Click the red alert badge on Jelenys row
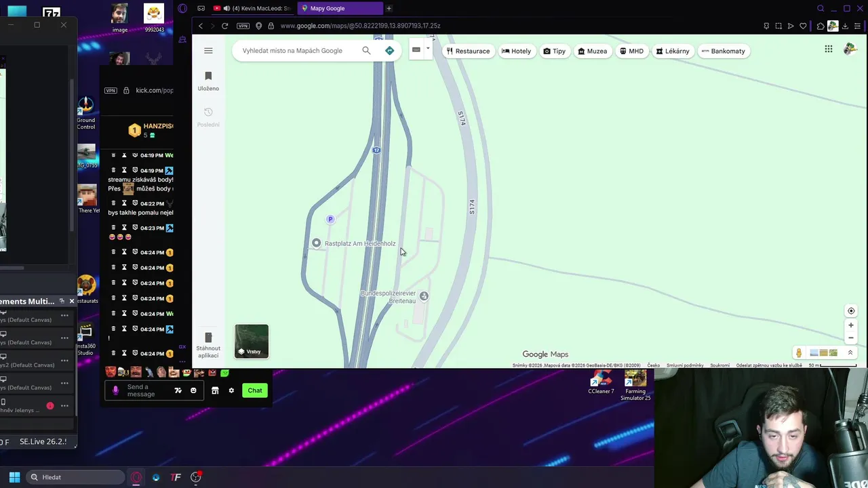868x488 pixels. click(50, 406)
